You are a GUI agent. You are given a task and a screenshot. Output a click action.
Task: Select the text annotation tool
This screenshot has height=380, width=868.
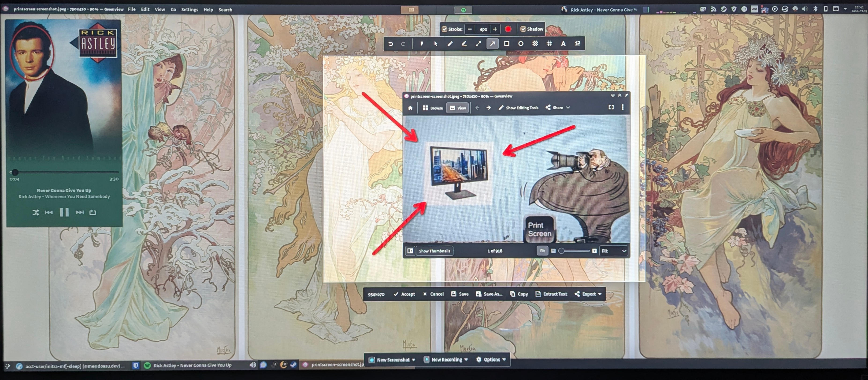pos(563,44)
